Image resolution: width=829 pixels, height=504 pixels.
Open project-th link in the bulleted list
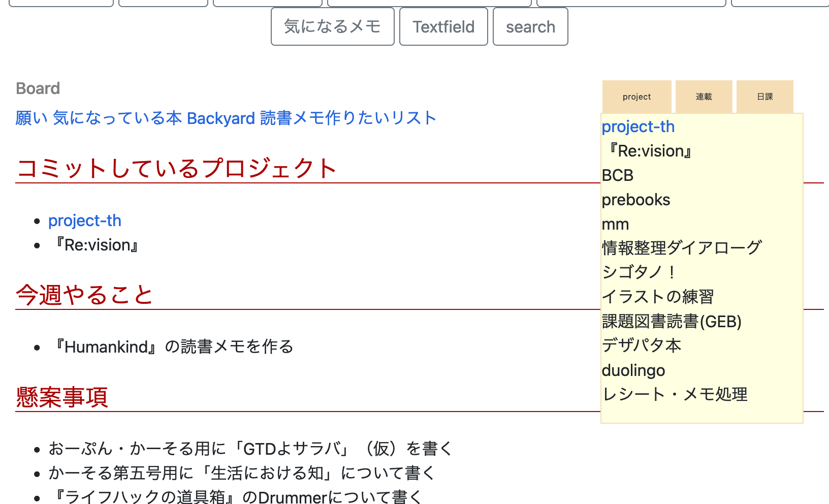click(85, 220)
